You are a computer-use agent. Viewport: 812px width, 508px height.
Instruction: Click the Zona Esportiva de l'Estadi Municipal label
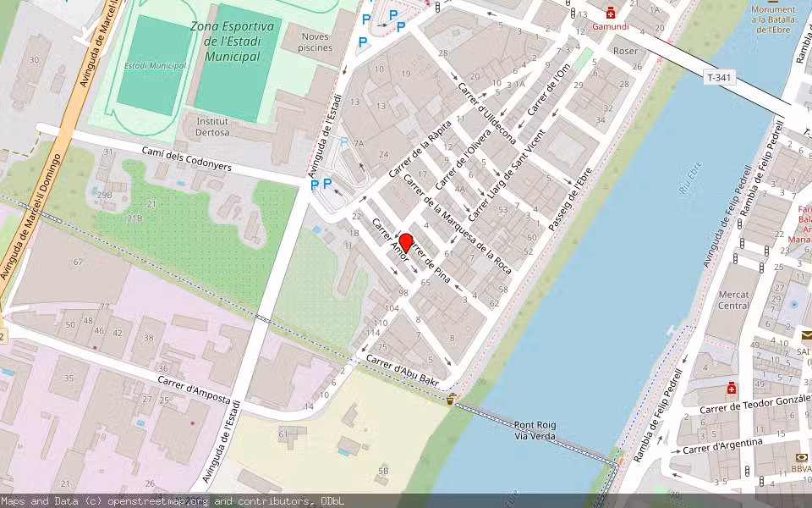[x=233, y=40]
